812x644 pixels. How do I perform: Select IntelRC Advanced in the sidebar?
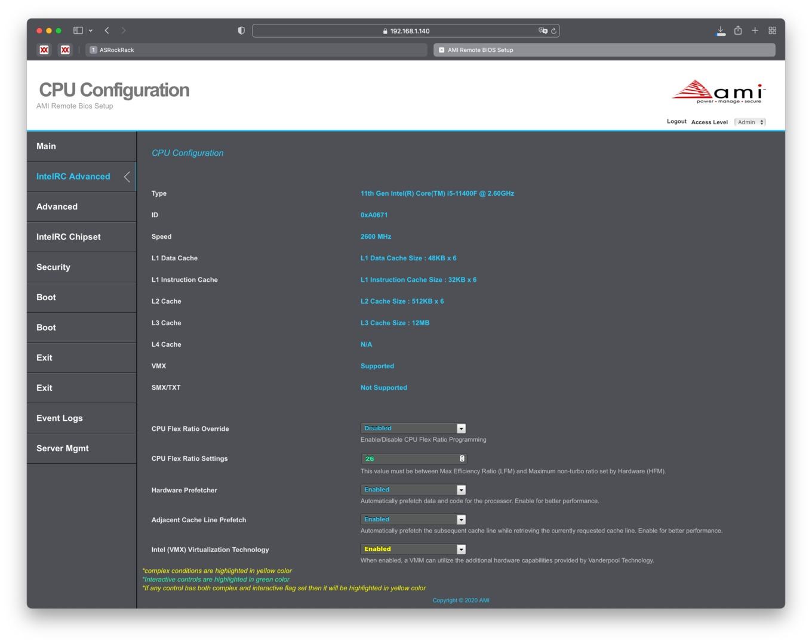pos(82,177)
